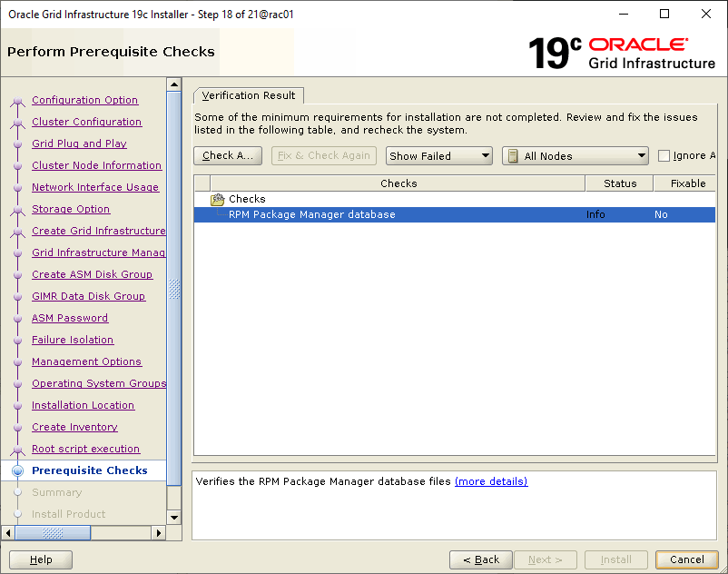Click the Checks folder gear icon
This screenshot has width=728, height=574.
(217, 199)
